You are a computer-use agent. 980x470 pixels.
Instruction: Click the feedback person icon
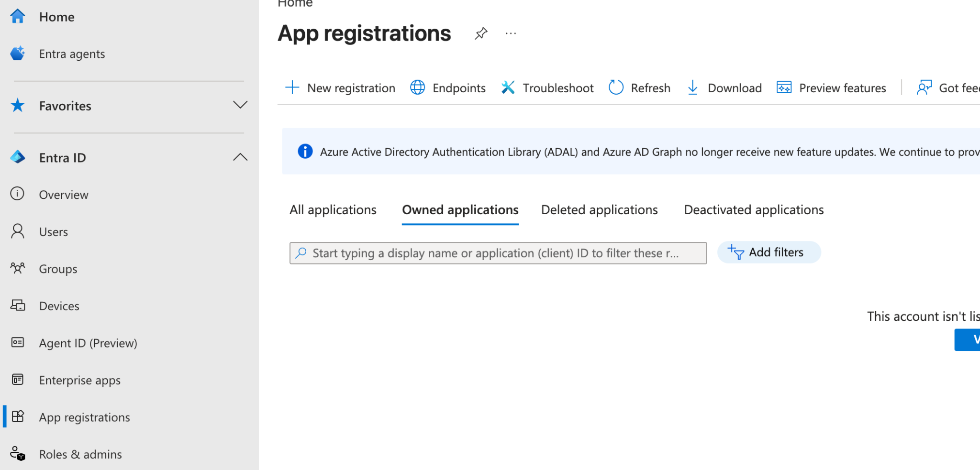pyautogui.click(x=924, y=87)
